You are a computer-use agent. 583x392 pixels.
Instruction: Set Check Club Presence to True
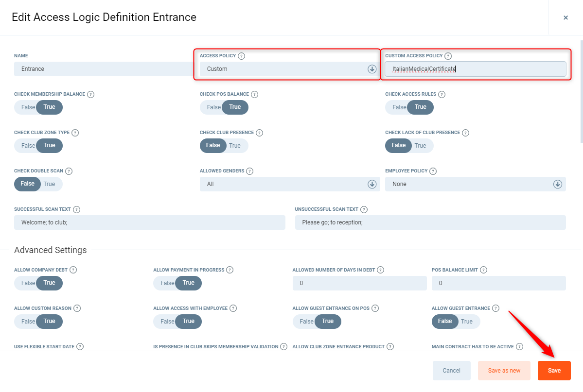235,146
